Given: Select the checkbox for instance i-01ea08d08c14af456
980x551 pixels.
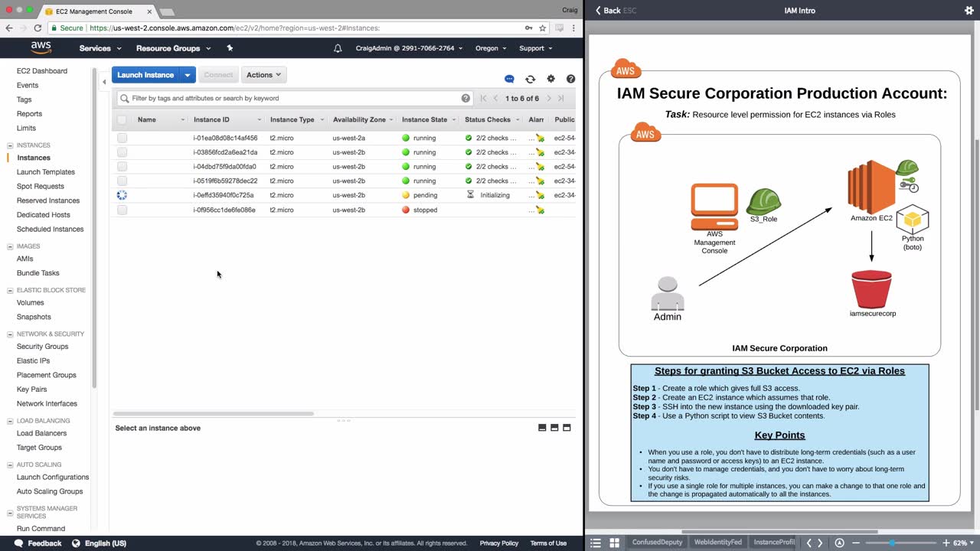Looking at the screenshot, I should [x=122, y=139].
